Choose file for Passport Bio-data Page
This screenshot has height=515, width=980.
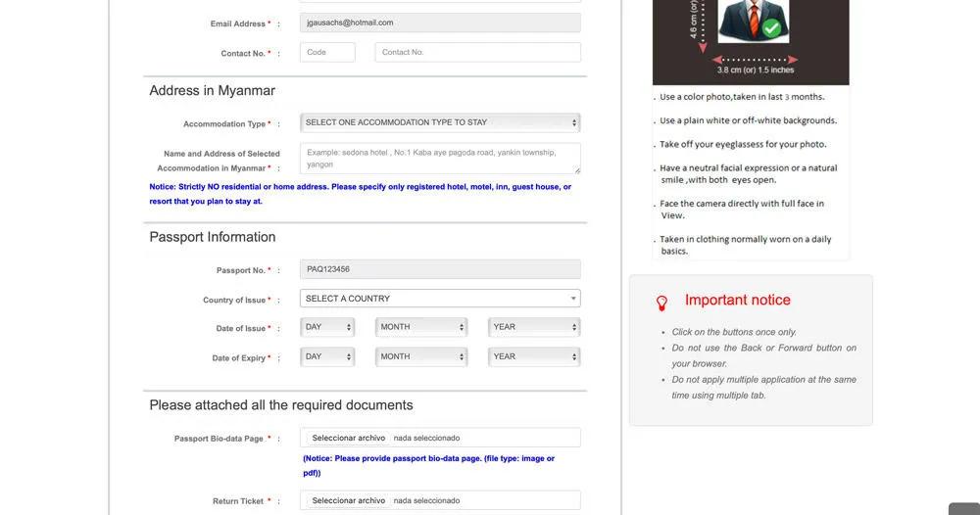pyautogui.click(x=348, y=439)
